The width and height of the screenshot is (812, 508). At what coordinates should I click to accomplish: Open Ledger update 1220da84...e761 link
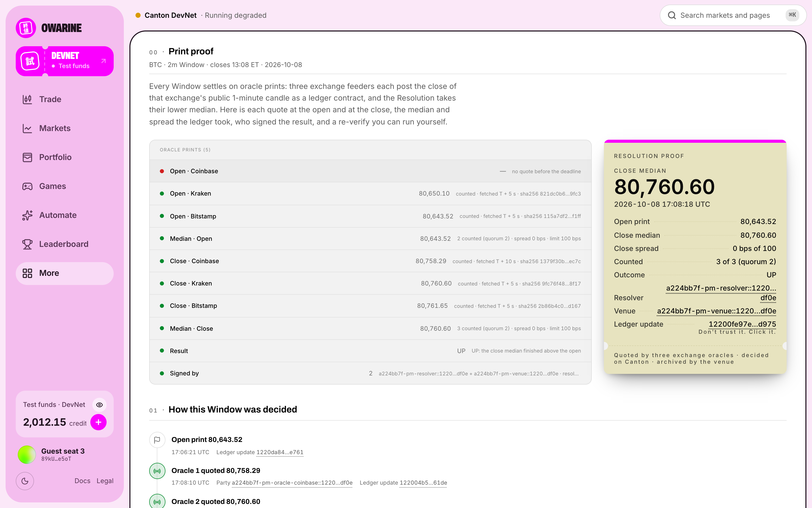(280, 452)
